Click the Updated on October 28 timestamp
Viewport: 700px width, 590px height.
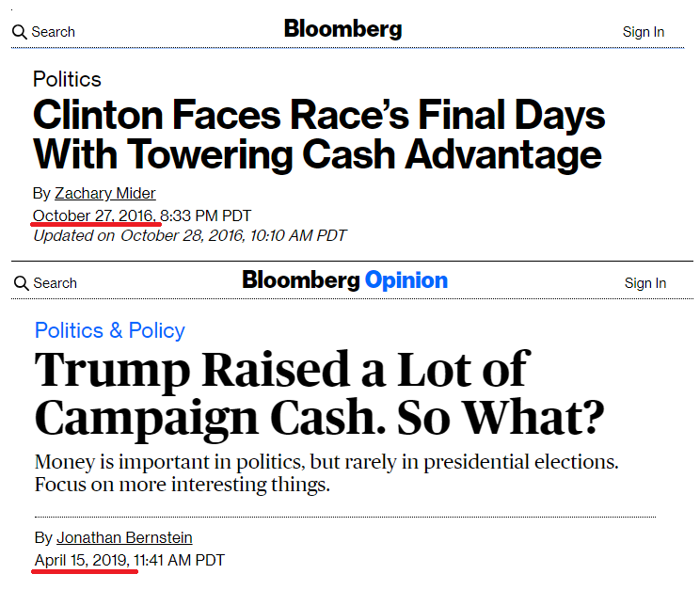click(190, 235)
